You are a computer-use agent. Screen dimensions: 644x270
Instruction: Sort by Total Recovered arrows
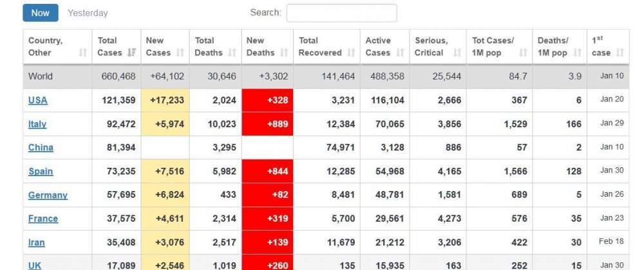351,53
